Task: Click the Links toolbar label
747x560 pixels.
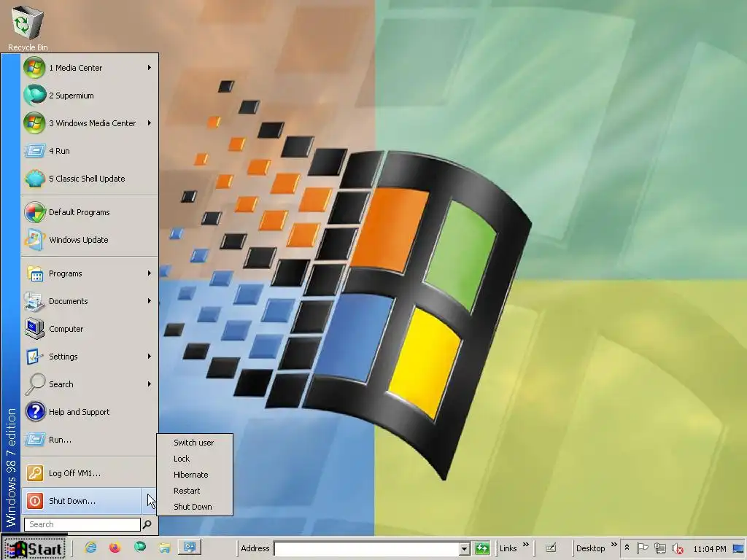Action: pyautogui.click(x=508, y=548)
